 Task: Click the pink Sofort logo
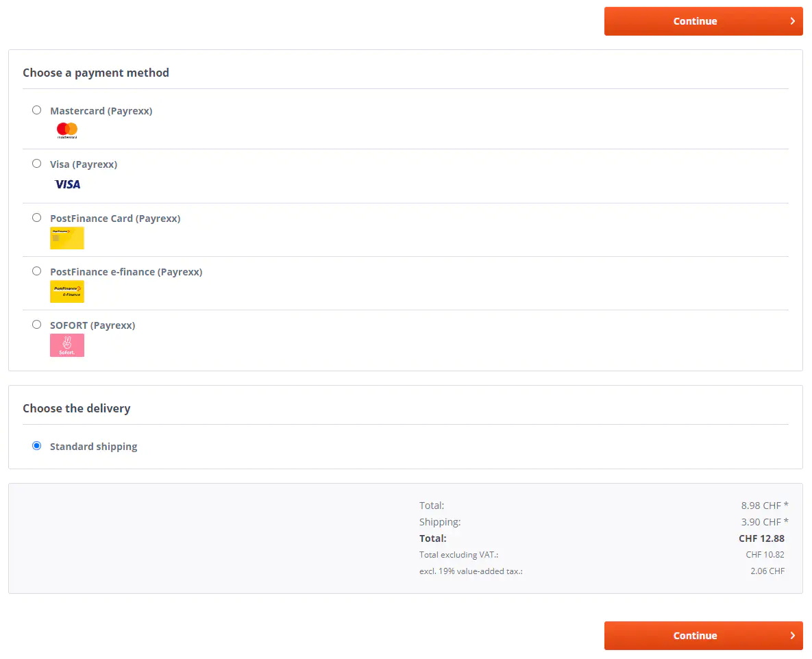click(67, 345)
